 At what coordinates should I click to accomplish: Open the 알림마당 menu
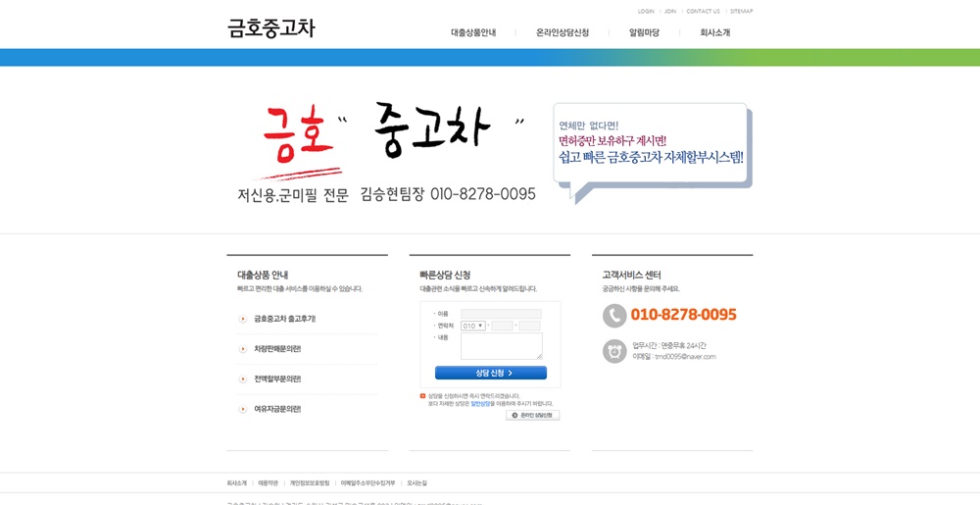(x=644, y=32)
